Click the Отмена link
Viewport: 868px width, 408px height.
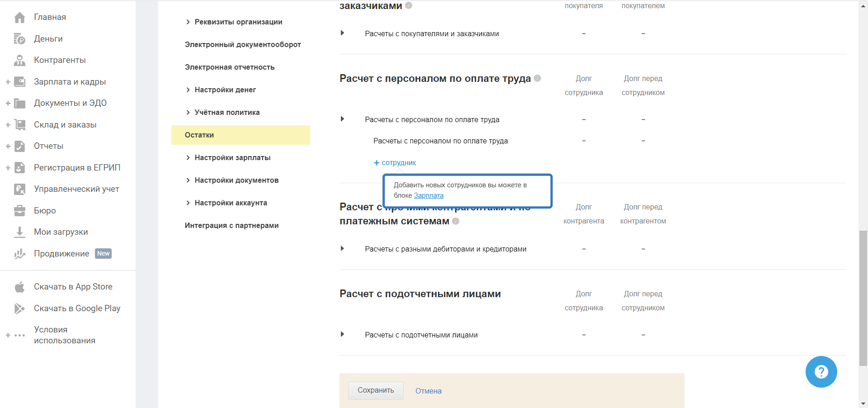click(x=428, y=391)
